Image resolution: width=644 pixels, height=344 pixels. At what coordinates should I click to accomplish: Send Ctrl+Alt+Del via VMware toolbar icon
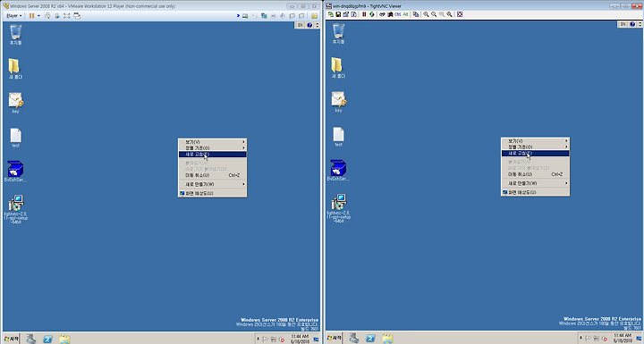point(47,15)
